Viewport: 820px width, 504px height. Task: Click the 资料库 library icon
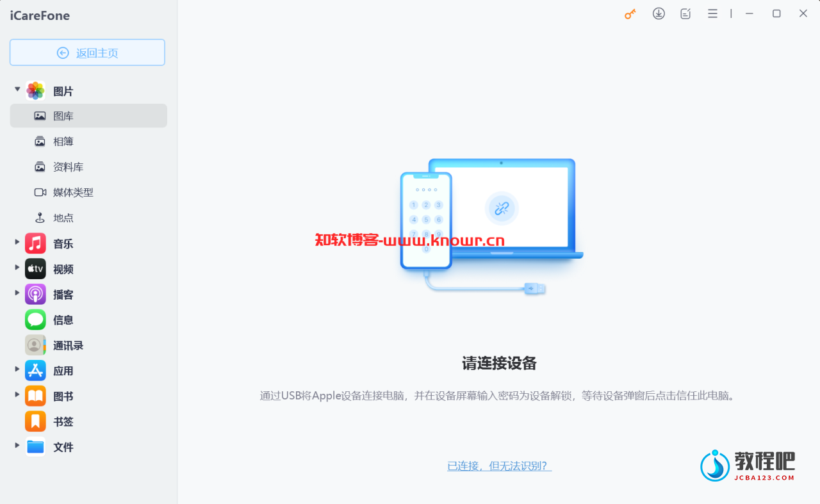[40, 167]
